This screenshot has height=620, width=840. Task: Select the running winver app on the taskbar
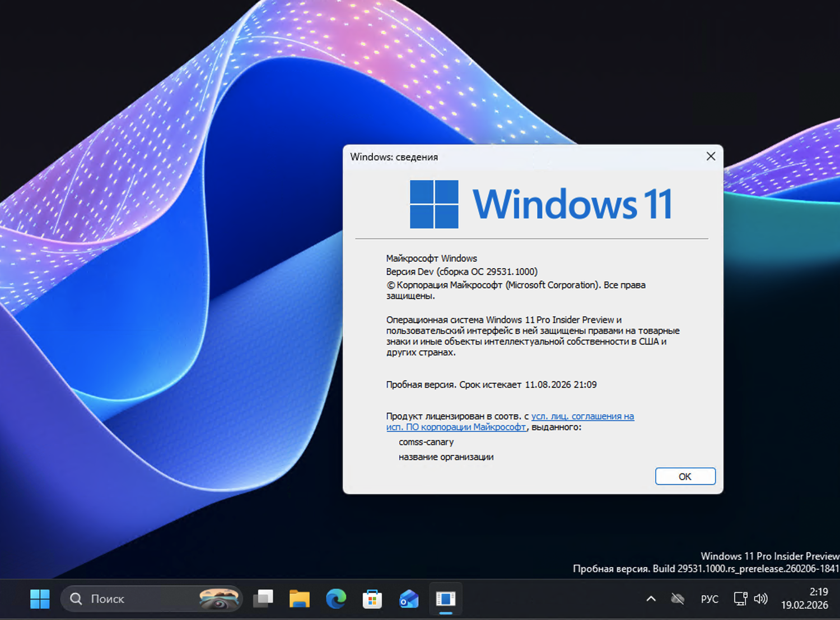pyautogui.click(x=445, y=598)
